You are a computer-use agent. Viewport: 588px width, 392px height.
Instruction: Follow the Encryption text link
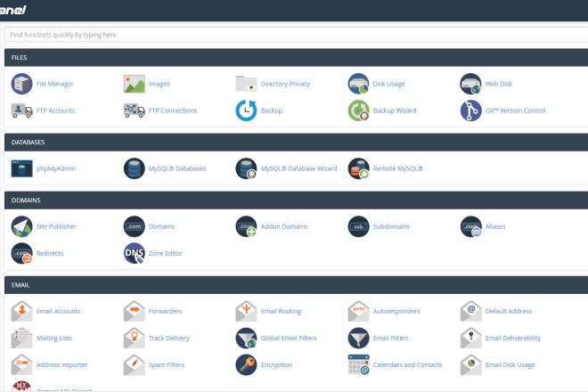coord(276,364)
